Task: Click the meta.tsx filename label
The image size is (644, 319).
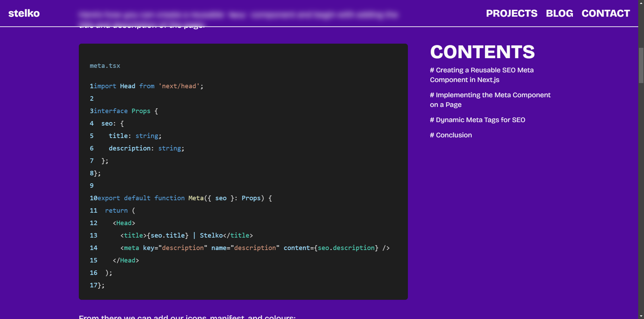Action: tap(105, 66)
